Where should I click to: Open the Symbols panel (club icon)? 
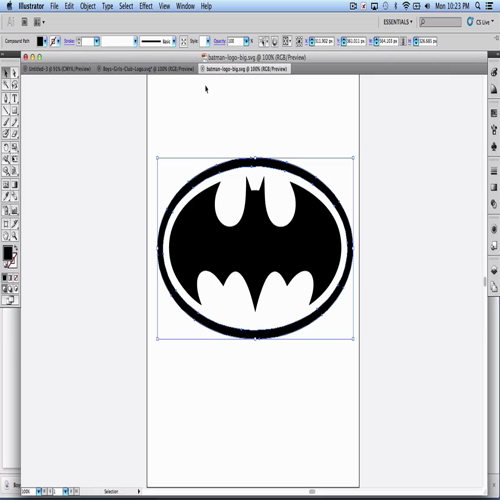click(494, 146)
